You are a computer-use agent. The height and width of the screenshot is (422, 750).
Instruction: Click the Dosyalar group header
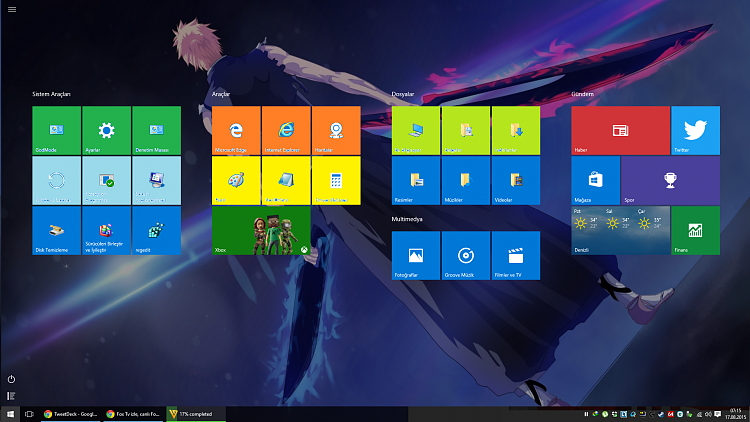point(403,94)
